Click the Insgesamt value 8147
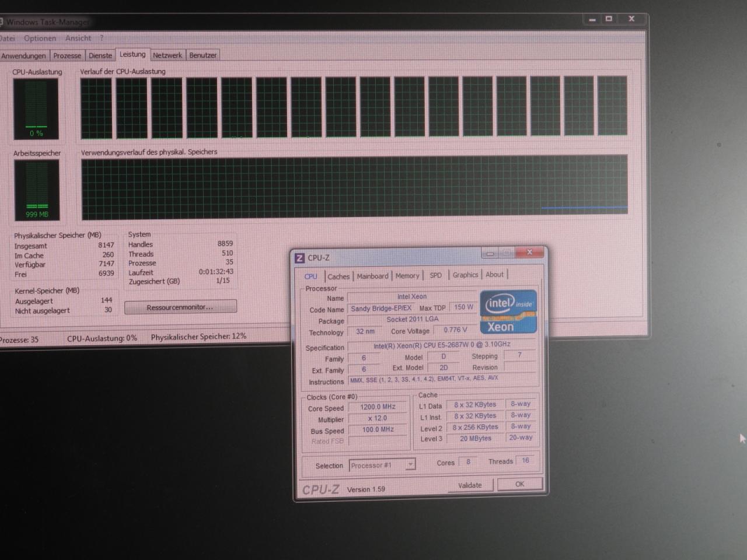Viewport: 747px width, 560px height. click(106, 246)
